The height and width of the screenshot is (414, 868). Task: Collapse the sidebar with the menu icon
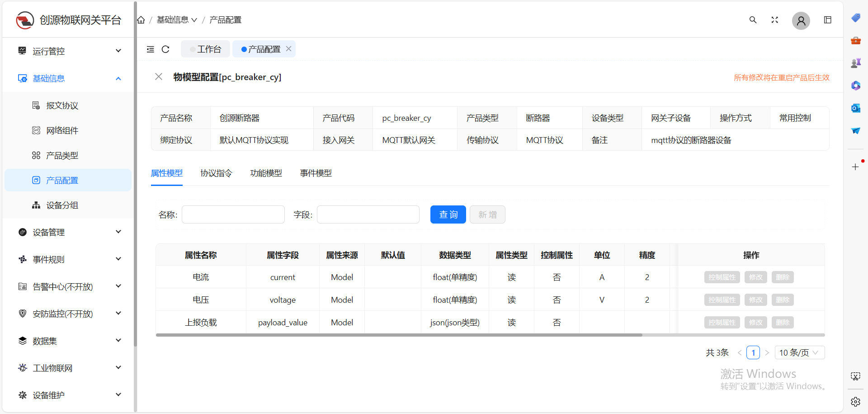coord(151,49)
